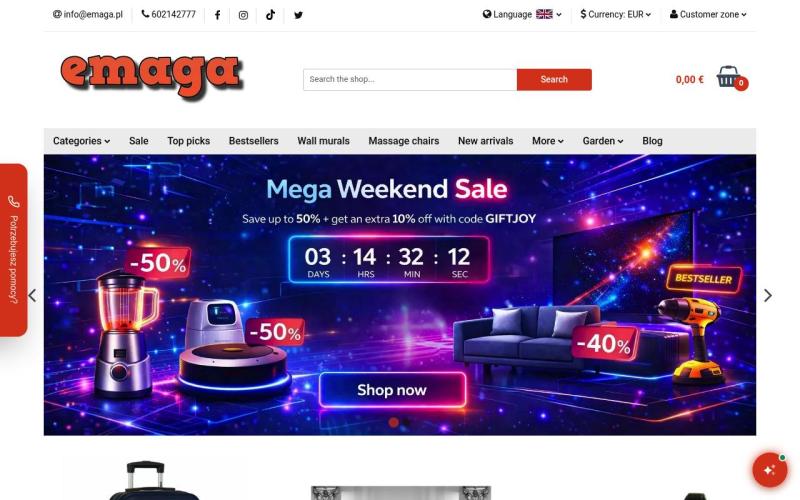Click the red Search button

[x=554, y=80]
